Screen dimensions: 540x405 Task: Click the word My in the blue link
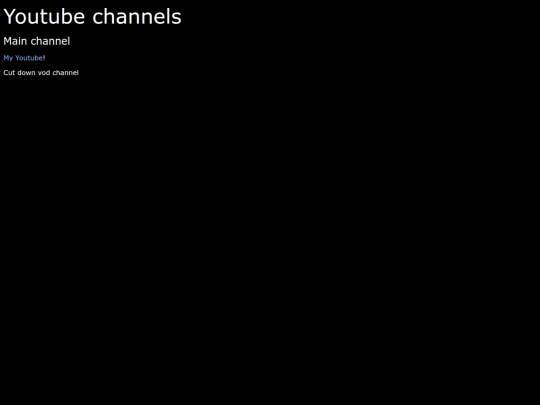coord(8,58)
